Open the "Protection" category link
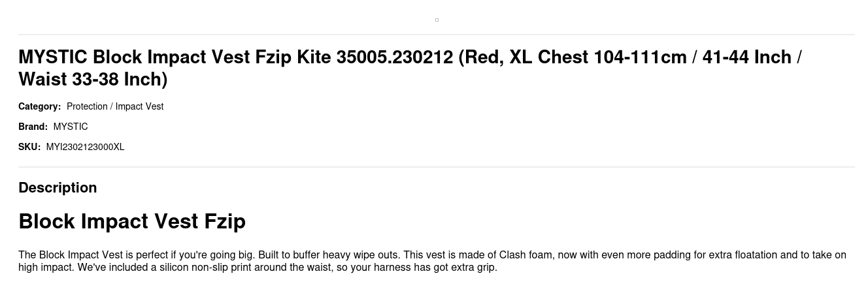 coord(87,106)
